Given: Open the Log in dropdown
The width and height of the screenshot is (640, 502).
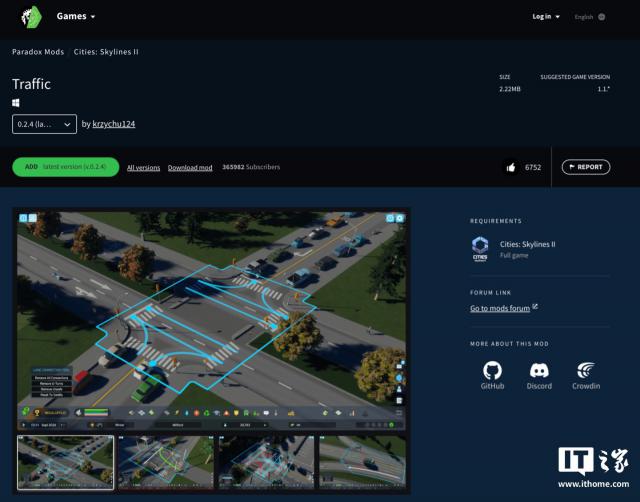Looking at the screenshot, I should pyautogui.click(x=546, y=17).
